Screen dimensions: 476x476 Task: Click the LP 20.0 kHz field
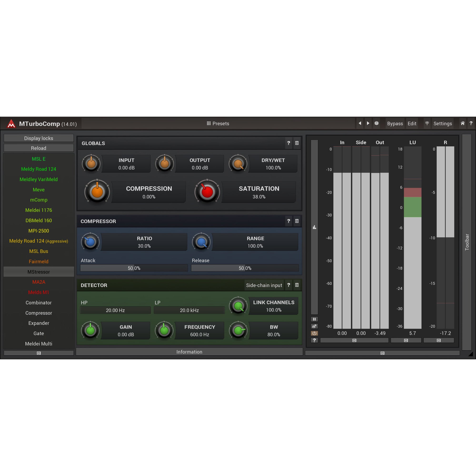[189, 310]
